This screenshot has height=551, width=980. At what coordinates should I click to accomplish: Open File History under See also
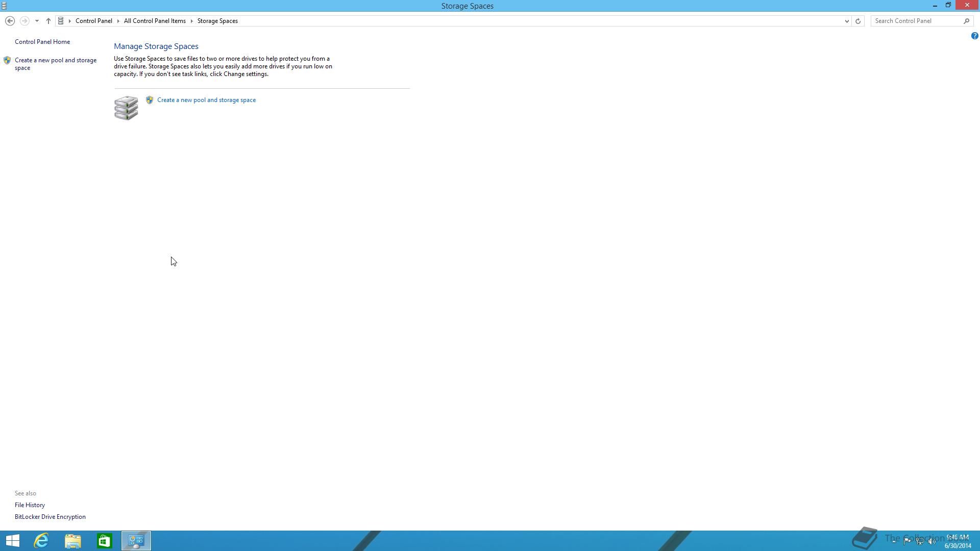tap(30, 505)
